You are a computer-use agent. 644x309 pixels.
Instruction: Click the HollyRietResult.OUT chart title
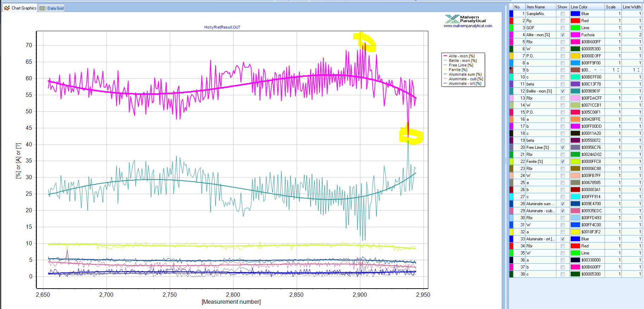click(x=222, y=27)
